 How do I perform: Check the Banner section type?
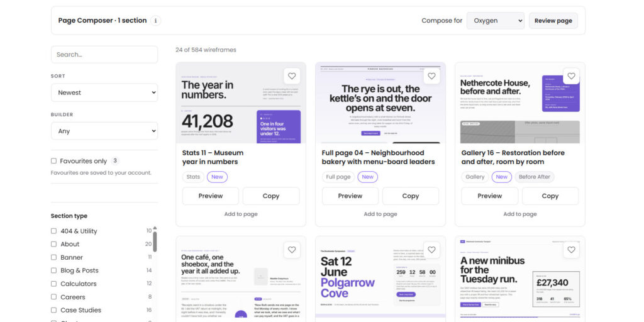tap(54, 257)
